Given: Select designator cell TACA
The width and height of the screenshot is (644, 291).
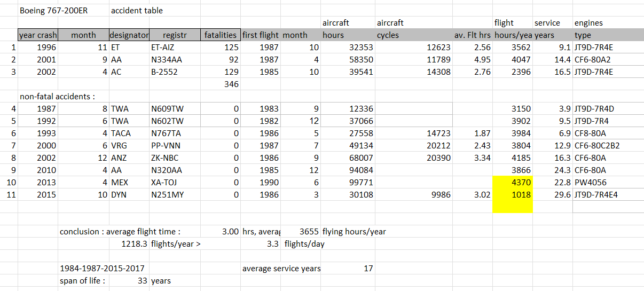Looking at the screenshot, I should tap(129, 133).
